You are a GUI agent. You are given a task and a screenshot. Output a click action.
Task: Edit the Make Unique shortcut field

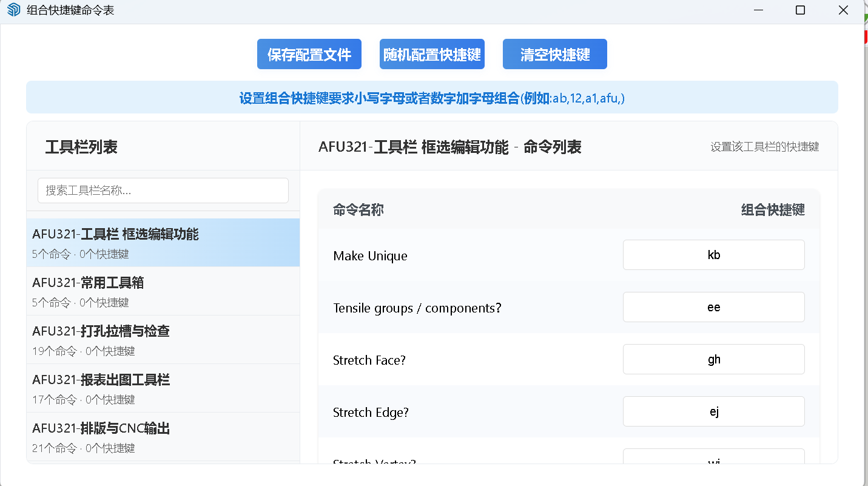(x=713, y=255)
